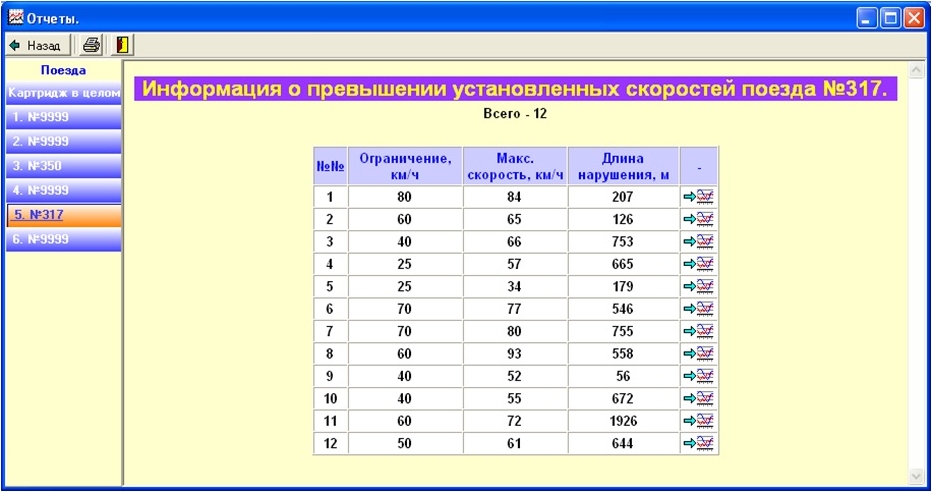Select Картридж в целом in sidebar
Viewport: 932px width, 492px height.
tap(64, 93)
